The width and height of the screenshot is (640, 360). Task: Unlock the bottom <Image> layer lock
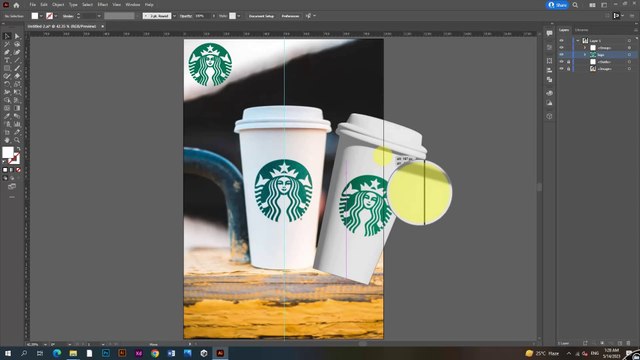(569, 69)
